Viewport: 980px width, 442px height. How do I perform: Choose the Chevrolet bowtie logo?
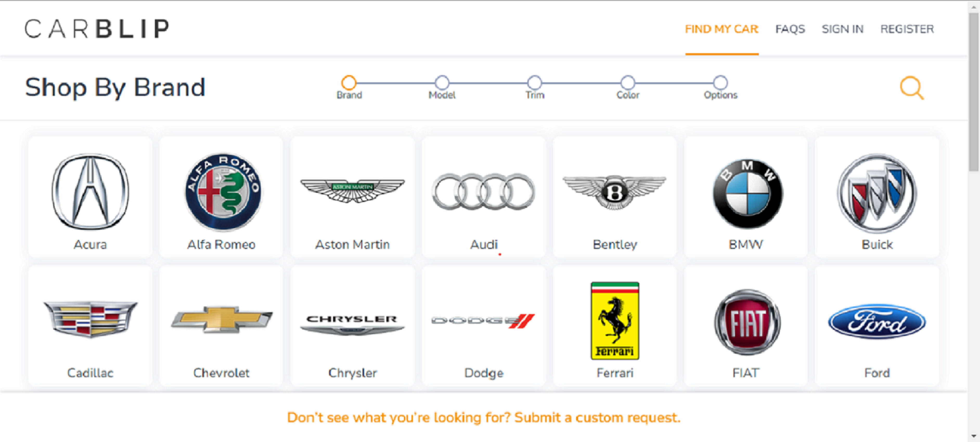(222, 320)
